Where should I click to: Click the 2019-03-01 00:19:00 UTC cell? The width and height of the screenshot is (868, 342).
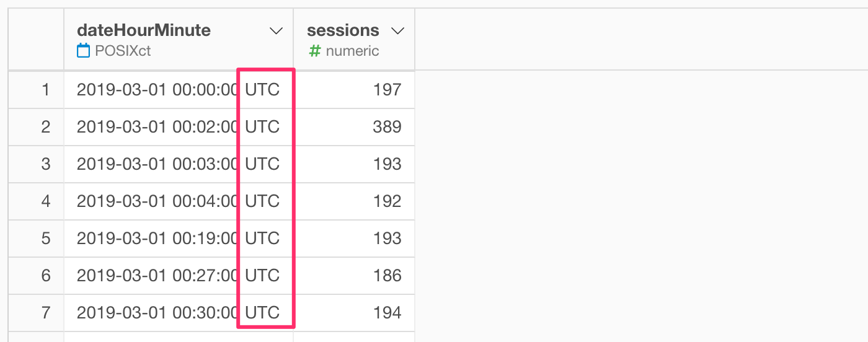179,239
